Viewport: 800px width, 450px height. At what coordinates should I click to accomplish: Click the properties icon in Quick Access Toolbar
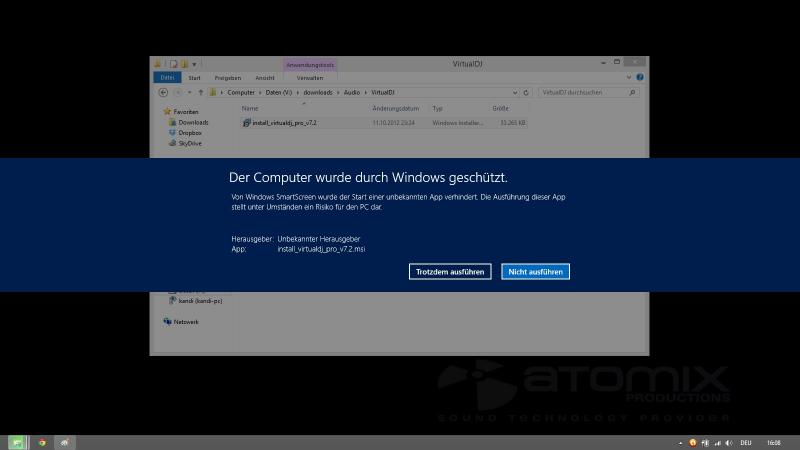pos(173,64)
